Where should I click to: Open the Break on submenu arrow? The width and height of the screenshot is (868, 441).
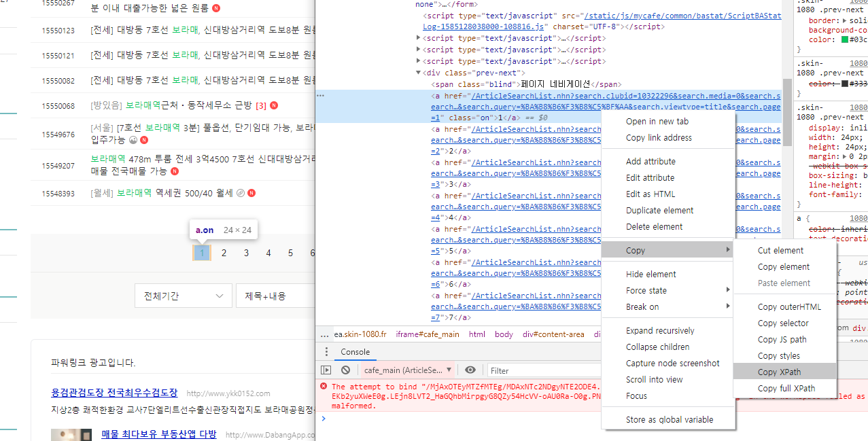[728, 306]
